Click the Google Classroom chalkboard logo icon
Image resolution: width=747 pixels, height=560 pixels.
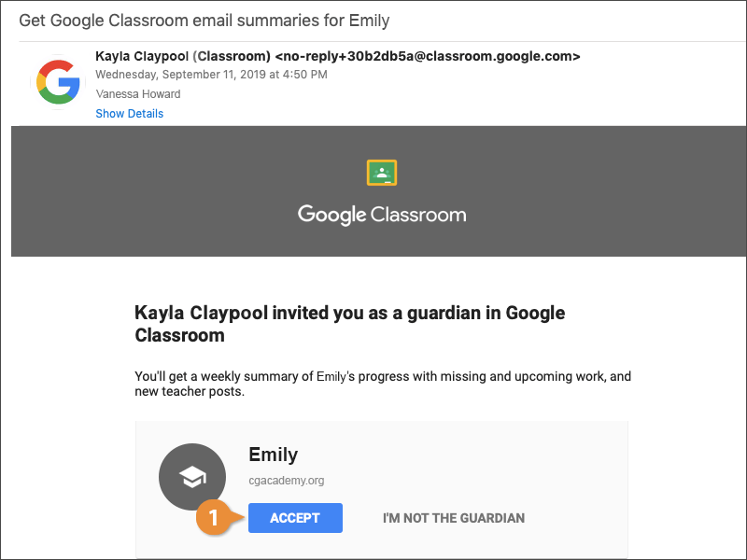pyautogui.click(x=382, y=173)
